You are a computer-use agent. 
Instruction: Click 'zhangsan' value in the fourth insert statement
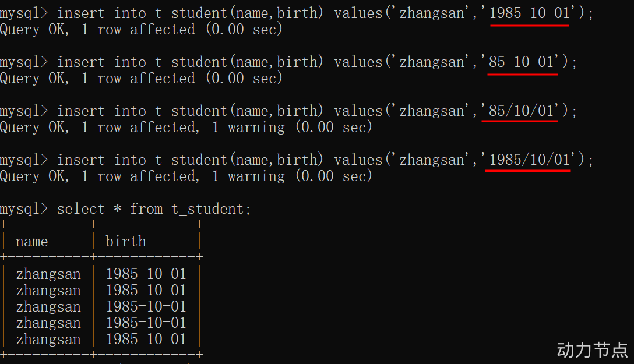[431, 160]
